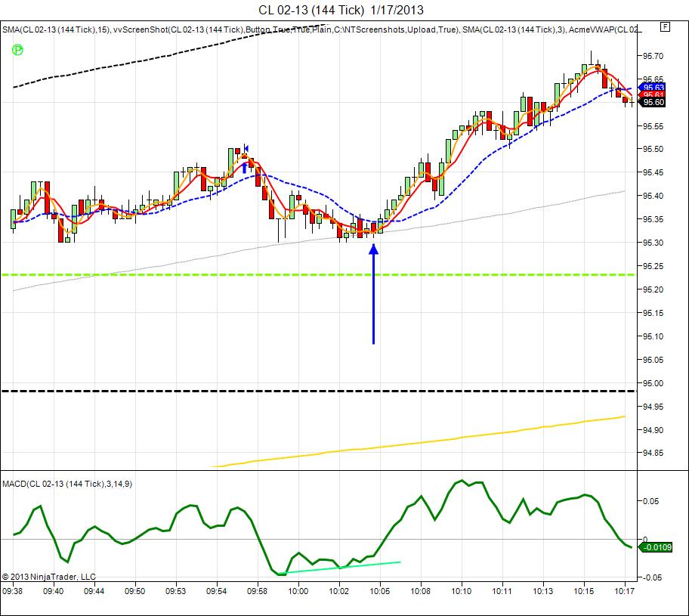
Task: Click the 10:10 time axis label
Action: click(462, 591)
